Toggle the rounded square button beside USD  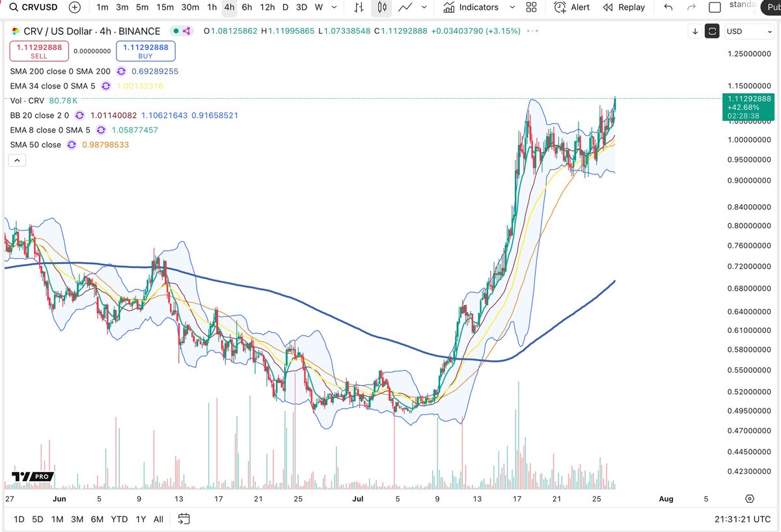[713, 31]
